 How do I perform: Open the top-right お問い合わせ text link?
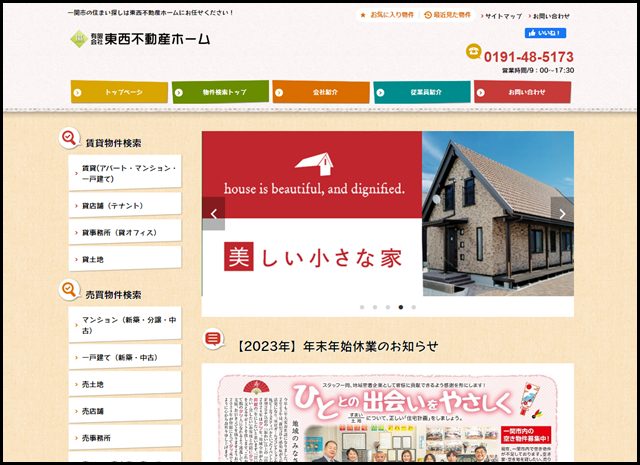click(551, 16)
